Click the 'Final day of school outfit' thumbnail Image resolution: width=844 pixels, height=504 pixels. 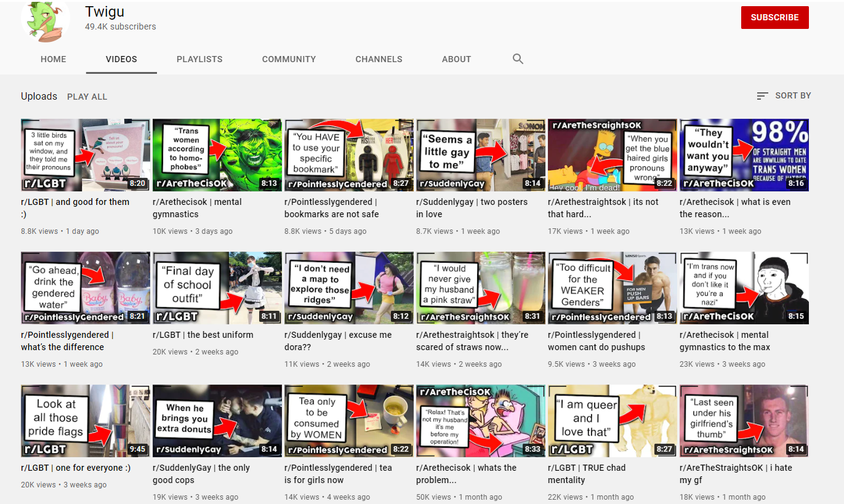point(217,288)
